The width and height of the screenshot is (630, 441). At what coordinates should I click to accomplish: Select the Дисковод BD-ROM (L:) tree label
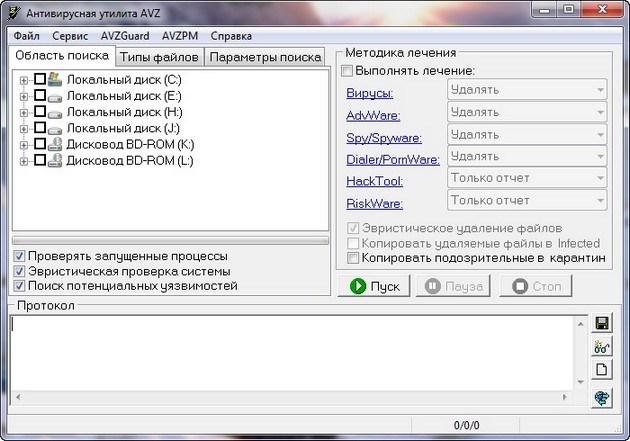pyautogui.click(x=130, y=161)
